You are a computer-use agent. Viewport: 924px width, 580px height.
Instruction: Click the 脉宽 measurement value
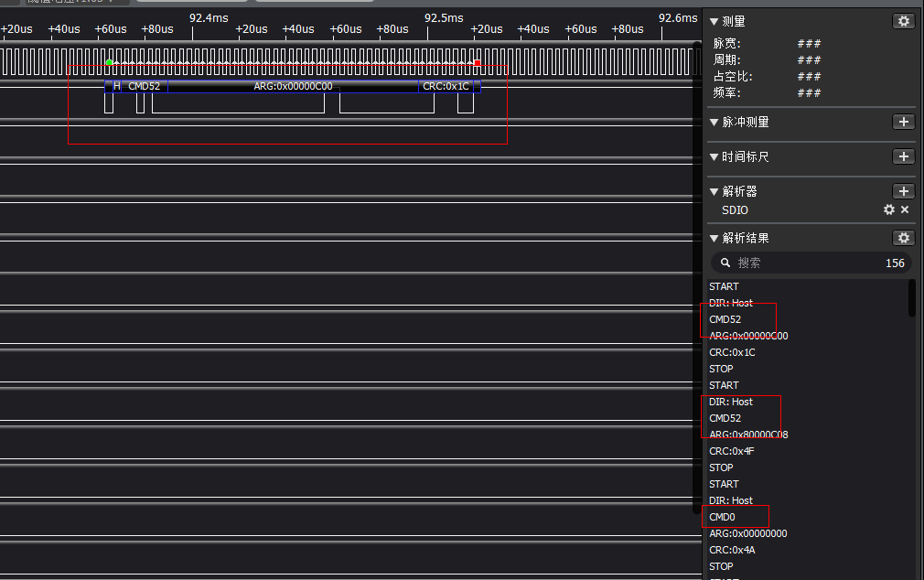click(x=809, y=44)
